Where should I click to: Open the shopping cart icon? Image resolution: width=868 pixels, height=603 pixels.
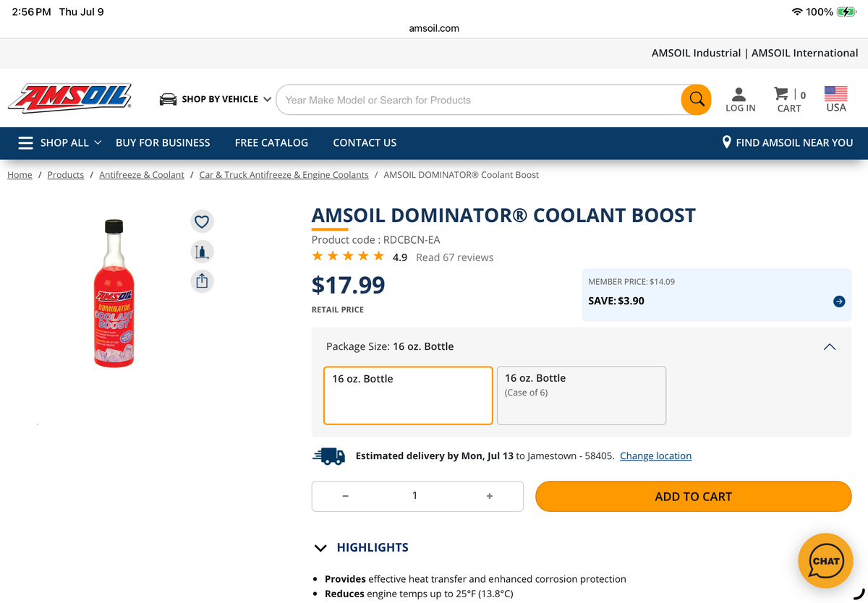point(789,100)
